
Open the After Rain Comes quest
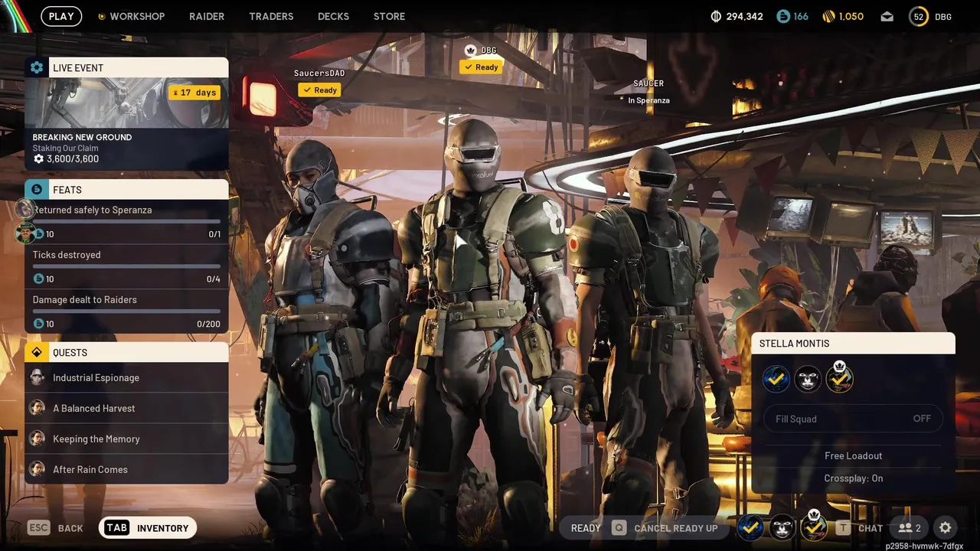(x=126, y=469)
